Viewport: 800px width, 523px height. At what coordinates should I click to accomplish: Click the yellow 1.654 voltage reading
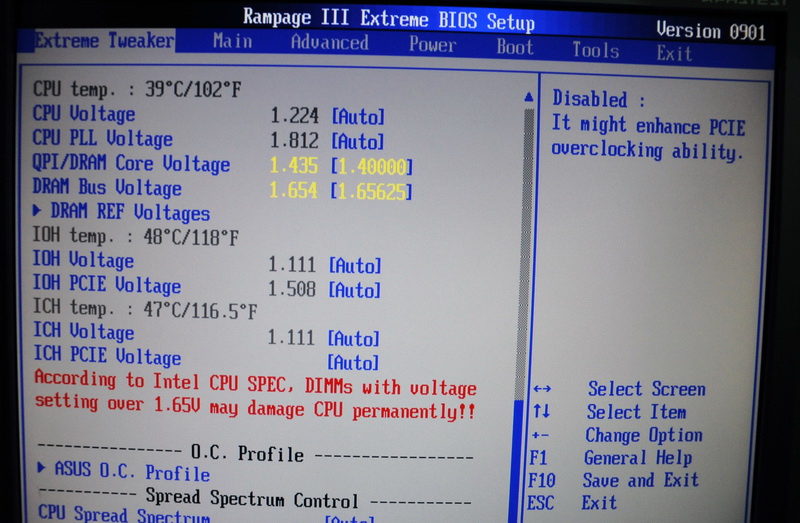[293, 190]
